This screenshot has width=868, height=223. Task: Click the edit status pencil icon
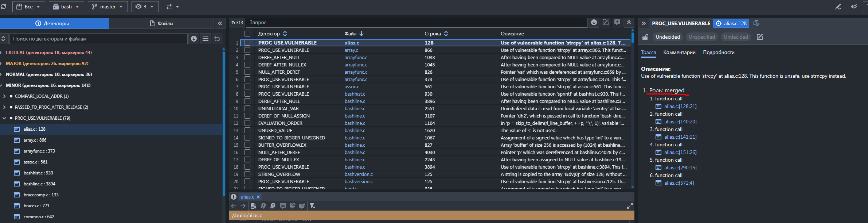(760, 37)
